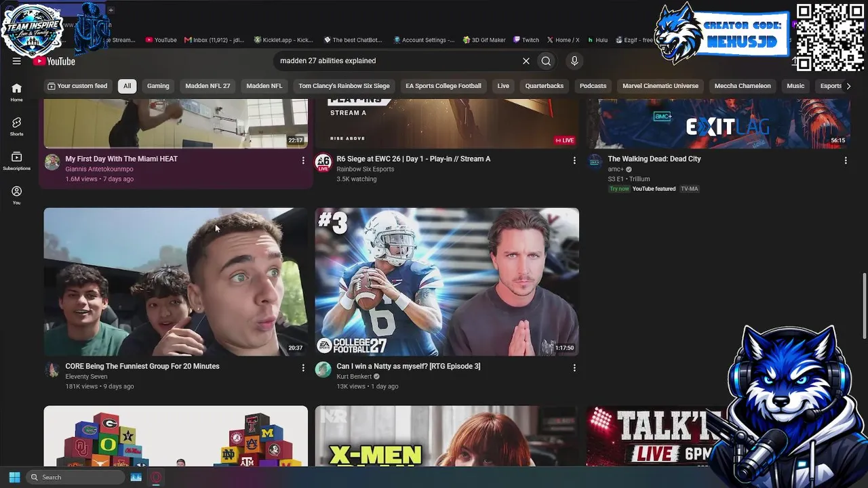Play the college team logo blocks thumbnail
868x488 pixels.
pyautogui.click(x=176, y=436)
